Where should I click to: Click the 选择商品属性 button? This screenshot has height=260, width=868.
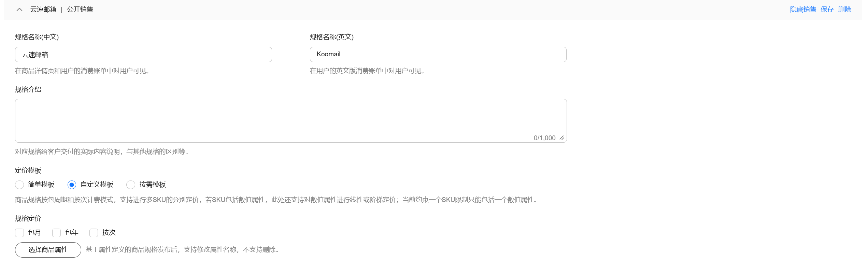pyautogui.click(x=48, y=250)
